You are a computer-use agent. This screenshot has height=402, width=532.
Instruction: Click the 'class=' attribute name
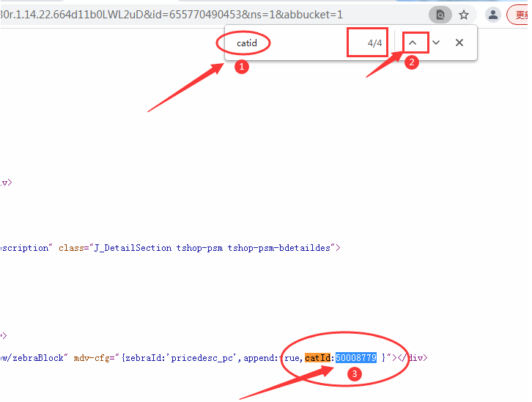coord(73,248)
